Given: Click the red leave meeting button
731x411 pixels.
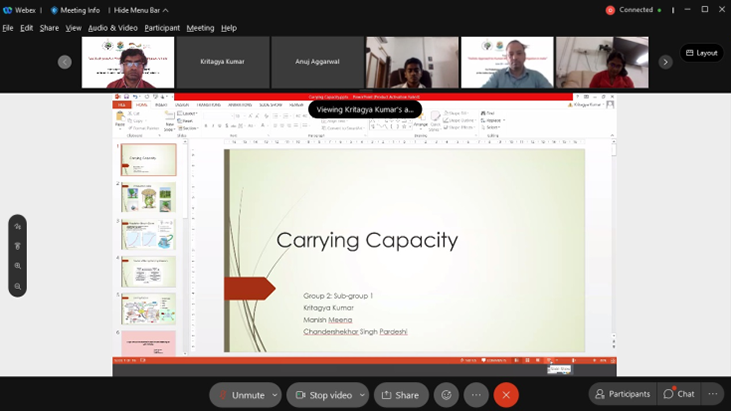Looking at the screenshot, I should tap(506, 395).
